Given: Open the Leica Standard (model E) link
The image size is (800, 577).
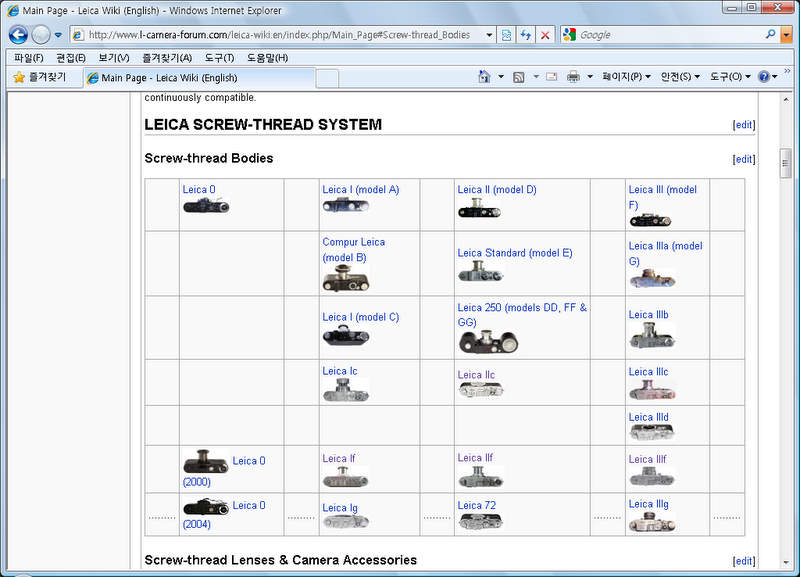Looking at the screenshot, I should (x=514, y=253).
